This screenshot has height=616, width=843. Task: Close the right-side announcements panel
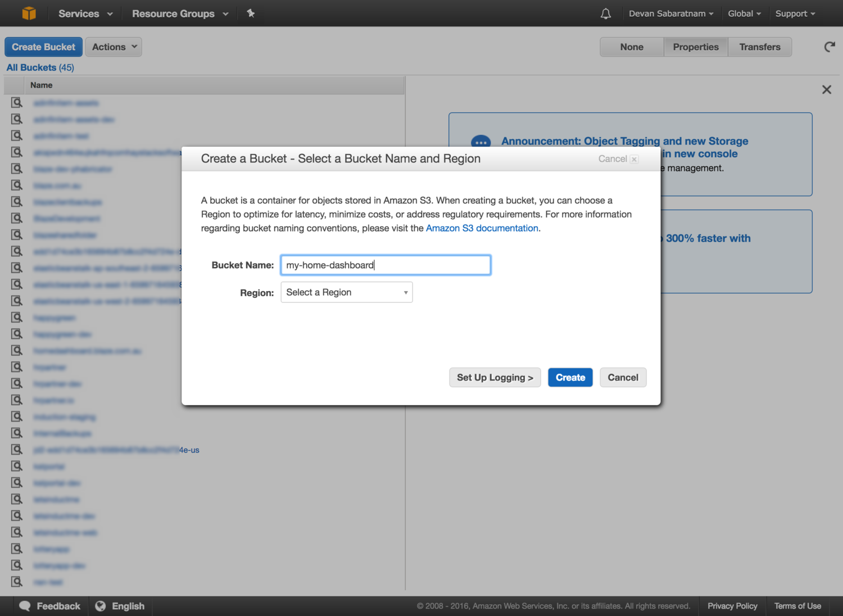click(826, 90)
